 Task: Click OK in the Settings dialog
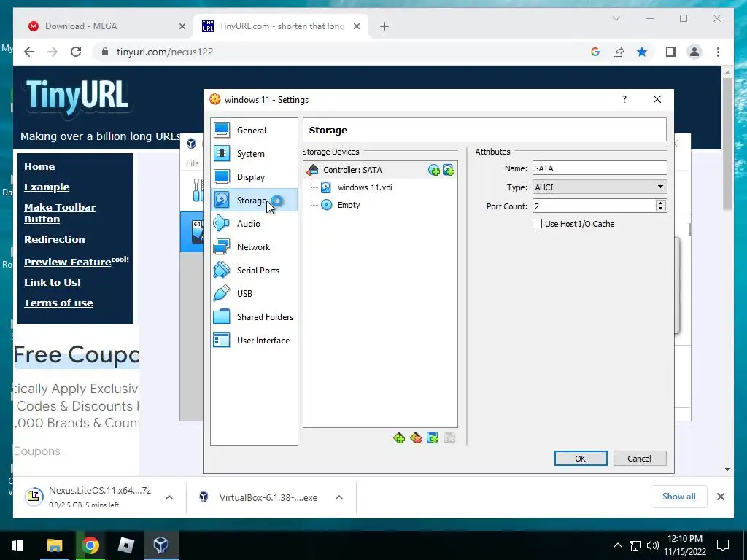click(x=580, y=458)
